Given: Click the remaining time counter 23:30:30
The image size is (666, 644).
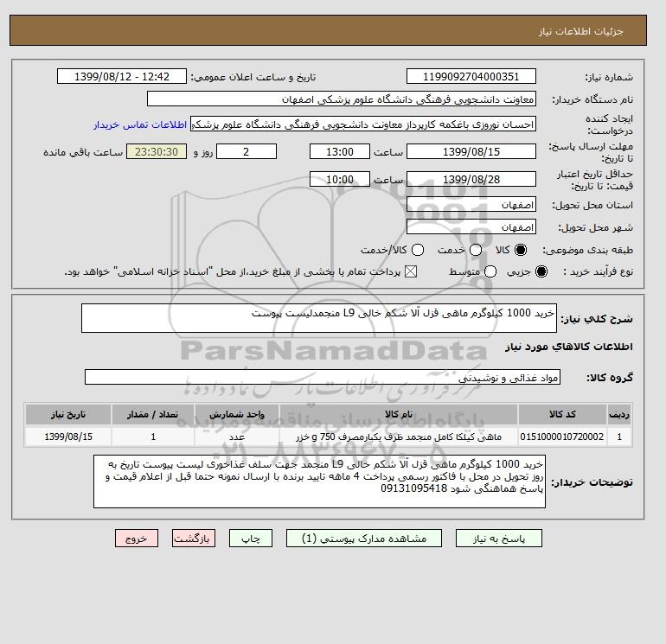Looking at the screenshot, I should (x=157, y=151).
